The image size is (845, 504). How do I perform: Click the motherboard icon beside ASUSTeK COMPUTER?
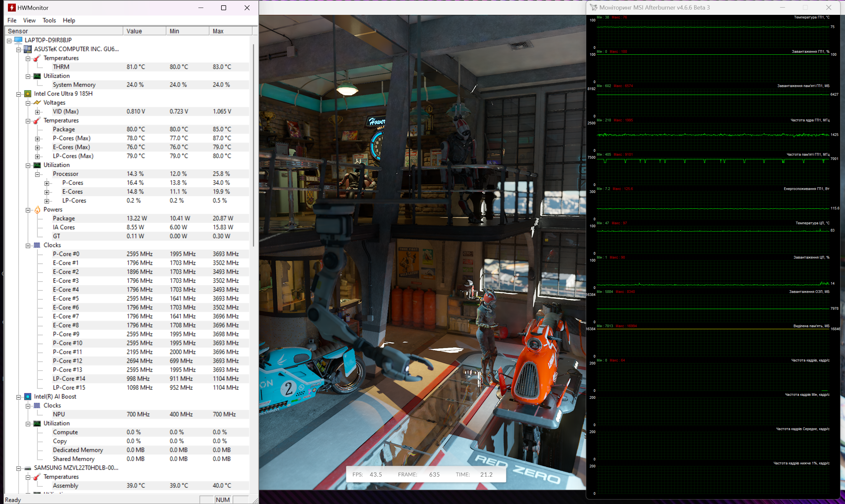28,49
